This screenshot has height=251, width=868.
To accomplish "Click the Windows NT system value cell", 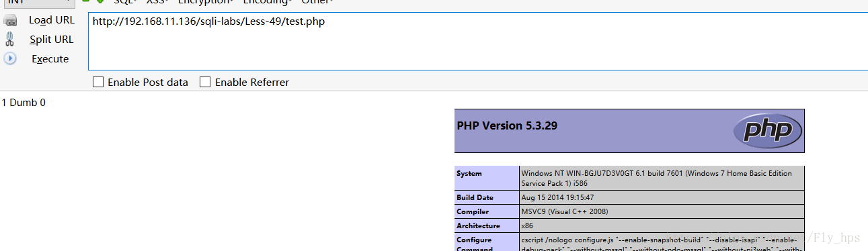I will pos(662,178).
